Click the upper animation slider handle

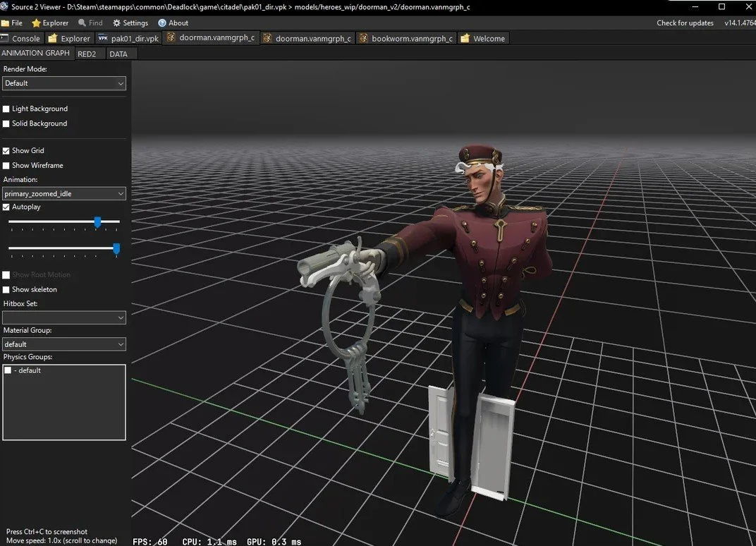(97, 222)
